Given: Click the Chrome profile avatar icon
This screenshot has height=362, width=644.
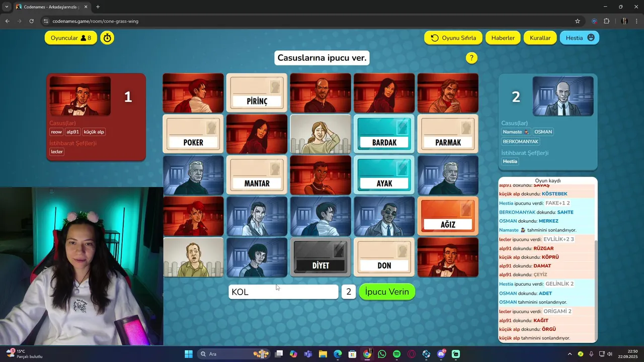Looking at the screenshot, I should click(624, 21).
